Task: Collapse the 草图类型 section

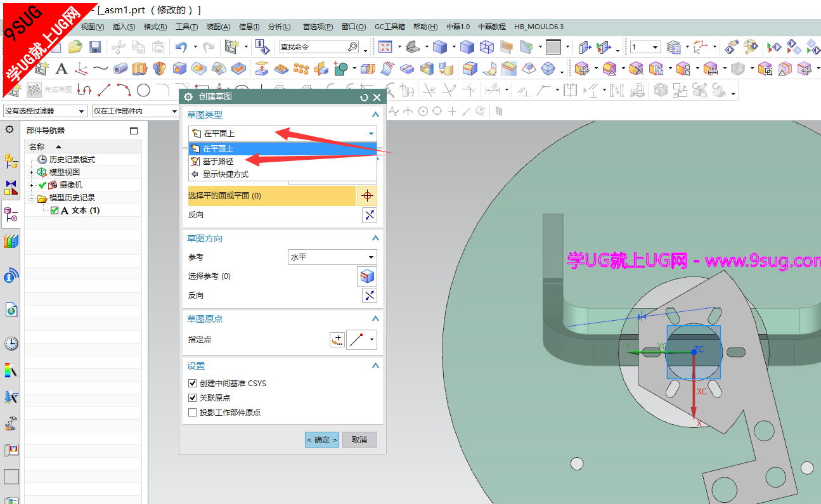Action: coord(375,115)
